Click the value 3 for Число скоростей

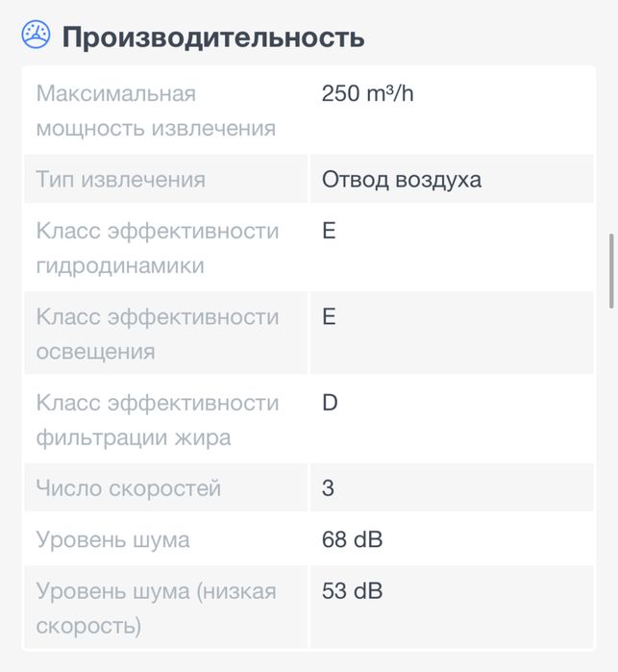coord(329,488)
